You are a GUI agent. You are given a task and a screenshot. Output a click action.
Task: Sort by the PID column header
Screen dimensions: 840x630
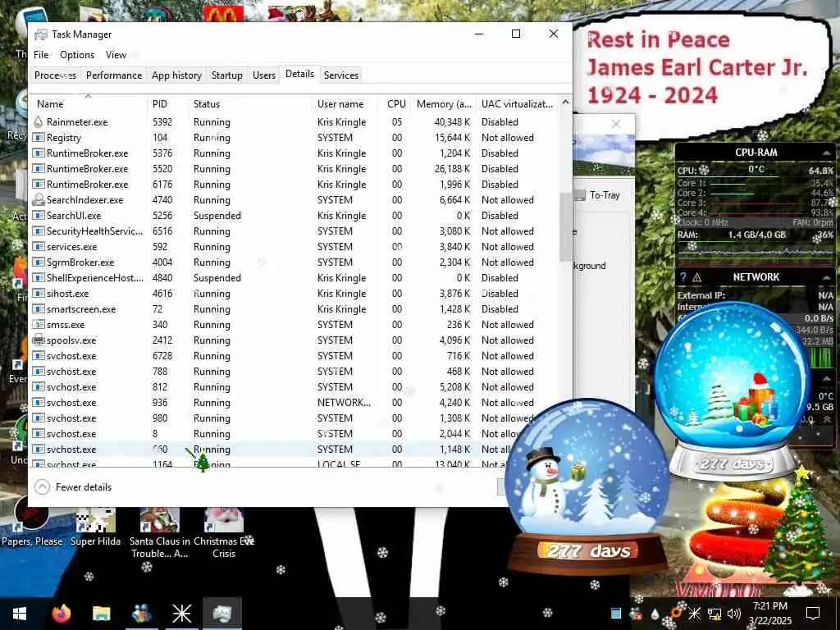(167, 104)
